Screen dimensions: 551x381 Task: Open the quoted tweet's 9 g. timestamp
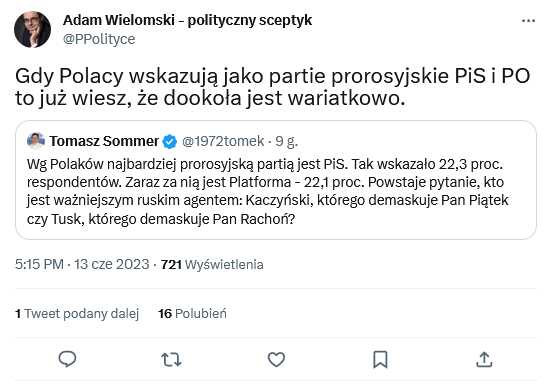286,141
